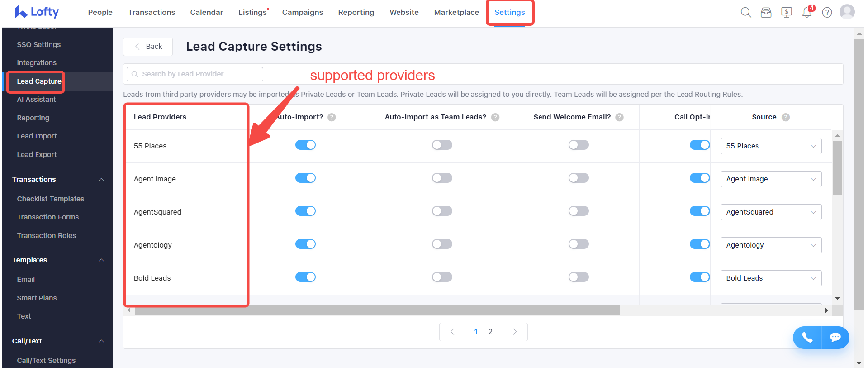Click the page vertical scrollbar

[859, 174]
